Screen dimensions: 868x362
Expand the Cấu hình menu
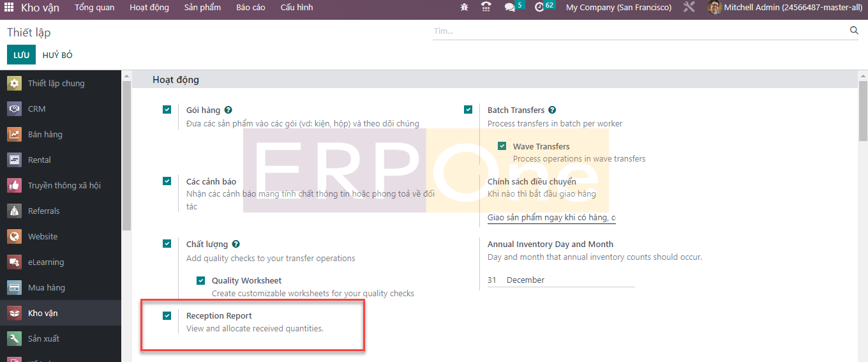point(297,8)
